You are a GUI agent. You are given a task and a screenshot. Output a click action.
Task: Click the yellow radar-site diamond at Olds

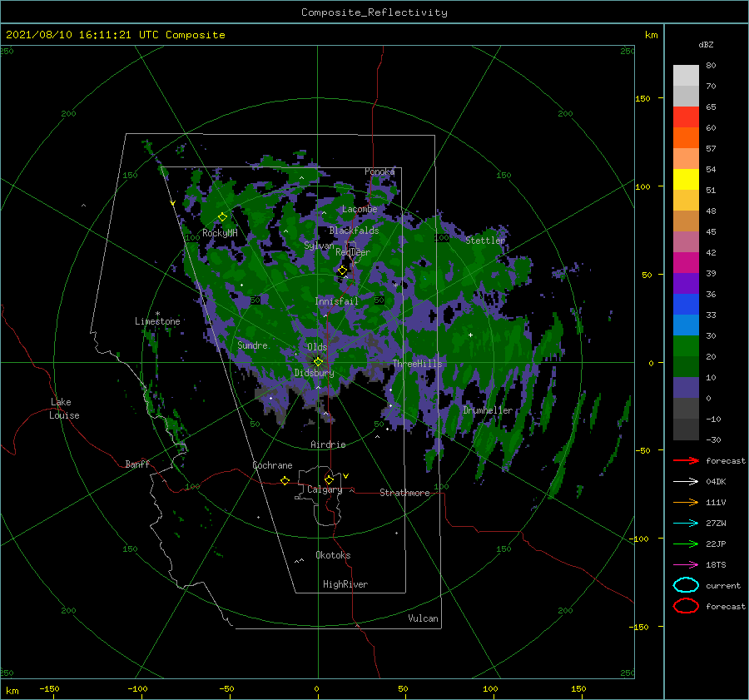tap(318, 362)
